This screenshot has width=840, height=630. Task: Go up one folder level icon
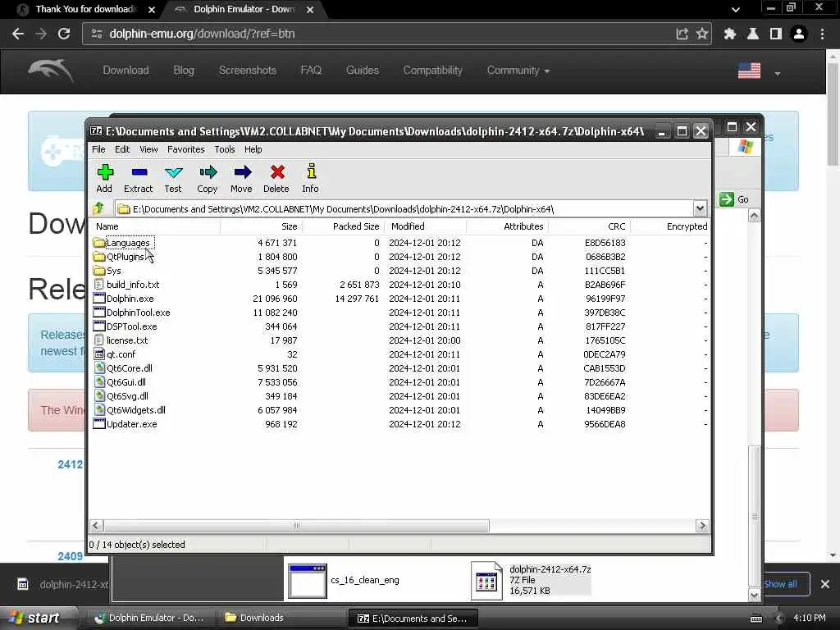click(x=98, y=208)
